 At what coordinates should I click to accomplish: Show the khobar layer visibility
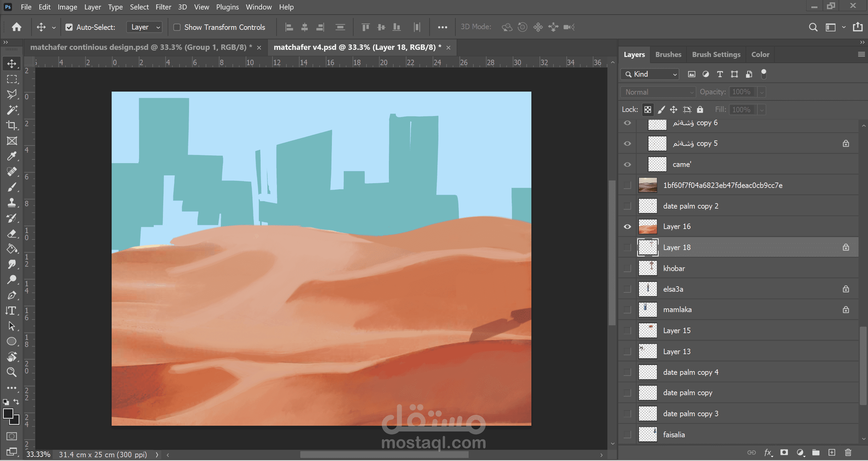click(x=627, y=268)
